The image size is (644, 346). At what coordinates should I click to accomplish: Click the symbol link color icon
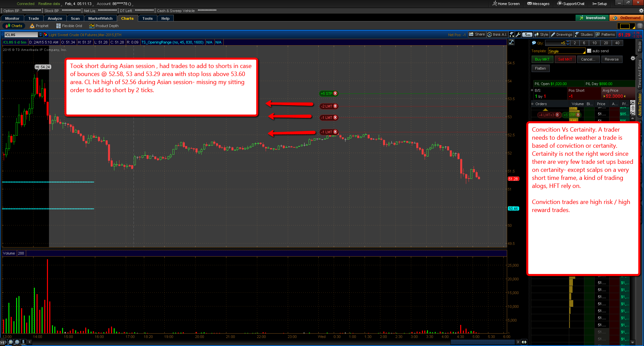point(45,34)
